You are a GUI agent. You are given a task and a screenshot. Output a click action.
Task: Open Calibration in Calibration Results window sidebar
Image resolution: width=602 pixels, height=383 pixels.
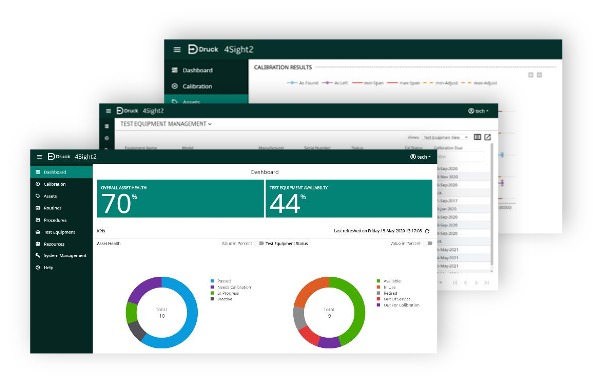206,86
